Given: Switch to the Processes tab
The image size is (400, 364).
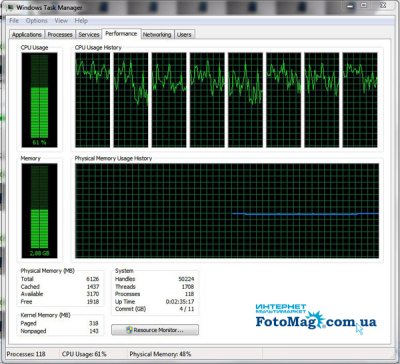Looking at the screenshot, I should click(60, 35).
